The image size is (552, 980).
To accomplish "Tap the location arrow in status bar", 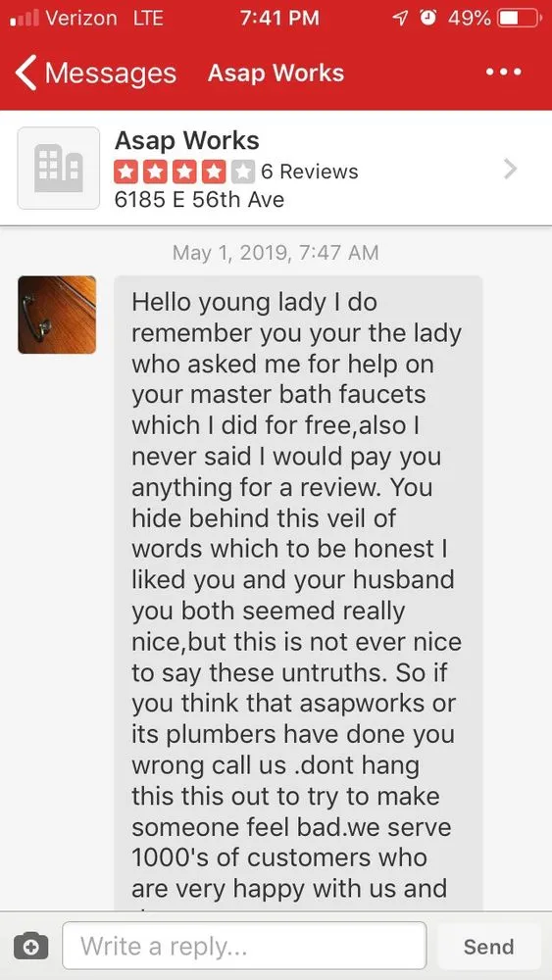I will coord(399,18).
